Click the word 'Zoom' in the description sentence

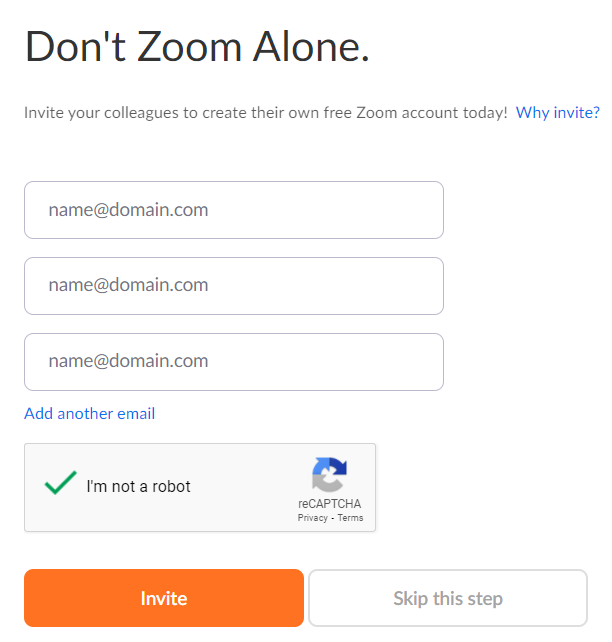pos(377,113)
